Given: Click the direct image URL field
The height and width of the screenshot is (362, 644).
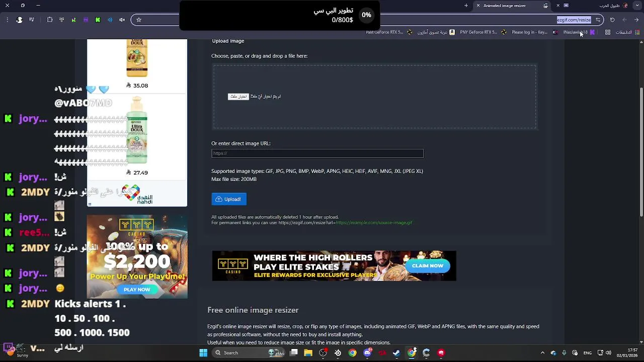Looking at the screenshot, I should [x=317, y=153].
